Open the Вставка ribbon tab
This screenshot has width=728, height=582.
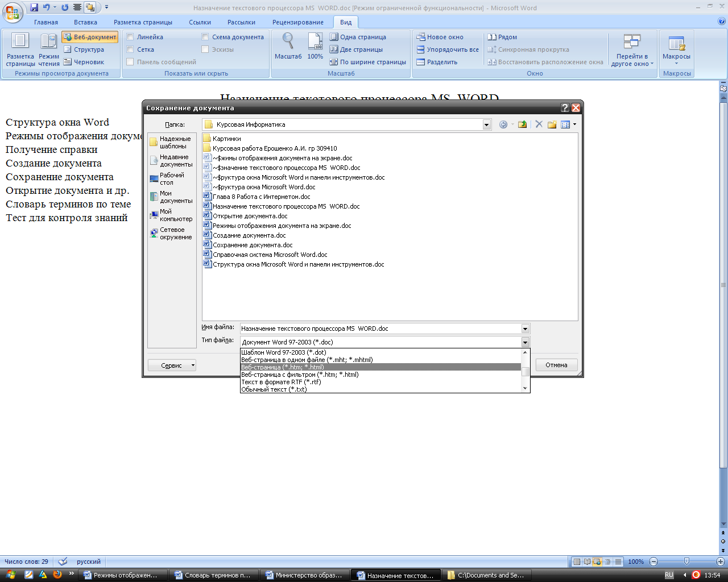coord(85,22)
